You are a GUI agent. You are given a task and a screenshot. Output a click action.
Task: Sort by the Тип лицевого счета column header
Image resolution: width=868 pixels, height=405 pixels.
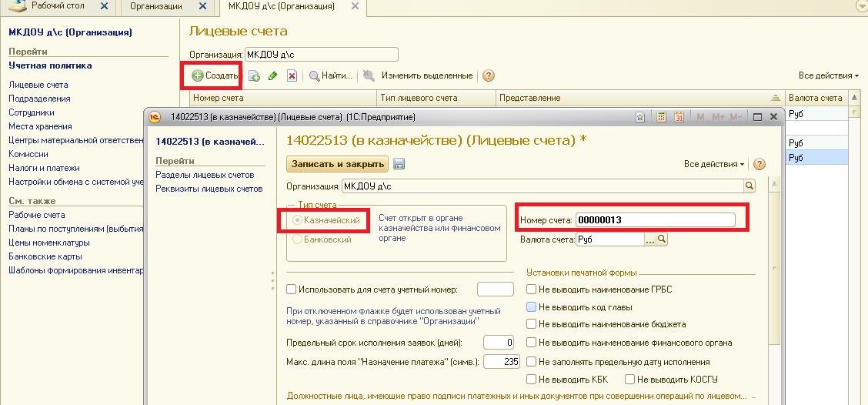pyautogui.click(x=436, y=98)
